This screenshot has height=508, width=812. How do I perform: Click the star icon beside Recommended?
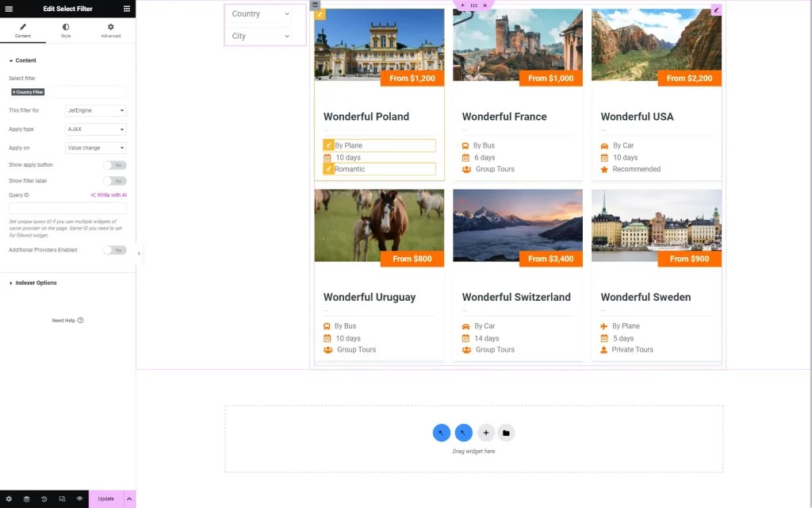click(x=604, y=170)
